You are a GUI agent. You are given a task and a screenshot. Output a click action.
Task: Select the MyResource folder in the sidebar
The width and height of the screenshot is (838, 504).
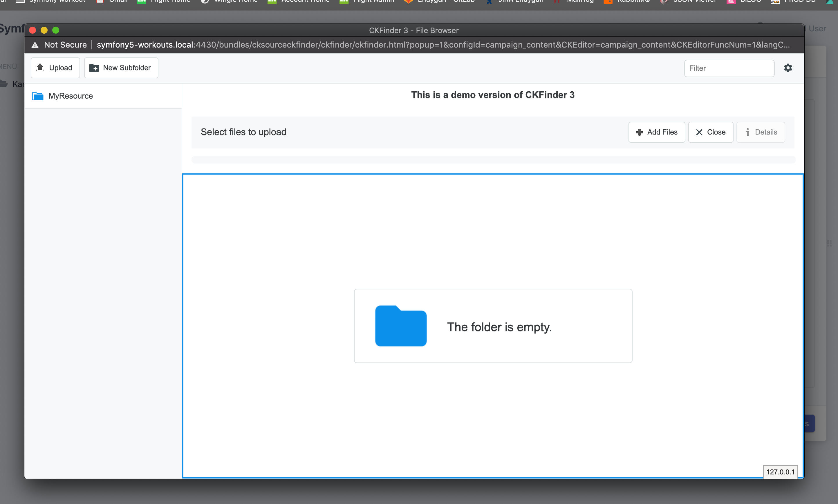70,96
